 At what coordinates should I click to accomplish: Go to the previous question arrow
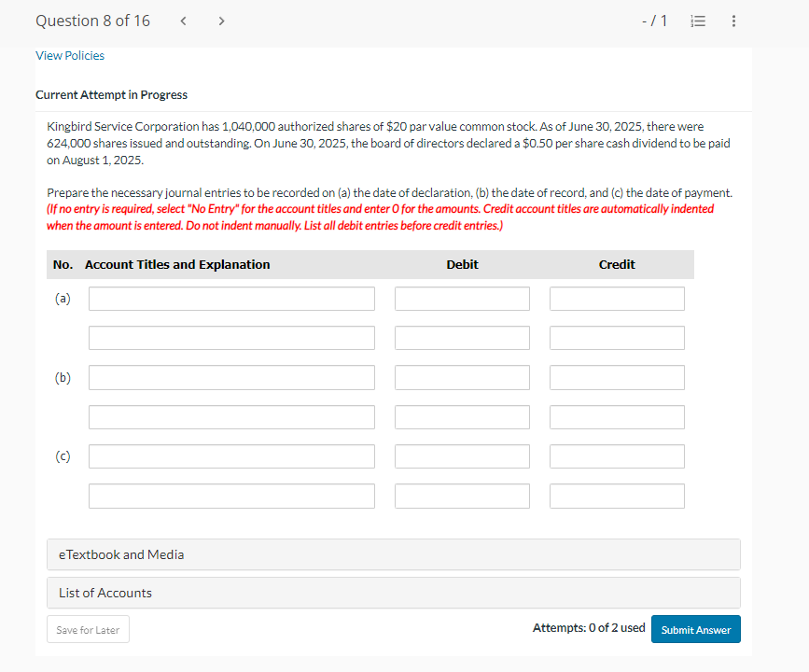pos(183,21)
